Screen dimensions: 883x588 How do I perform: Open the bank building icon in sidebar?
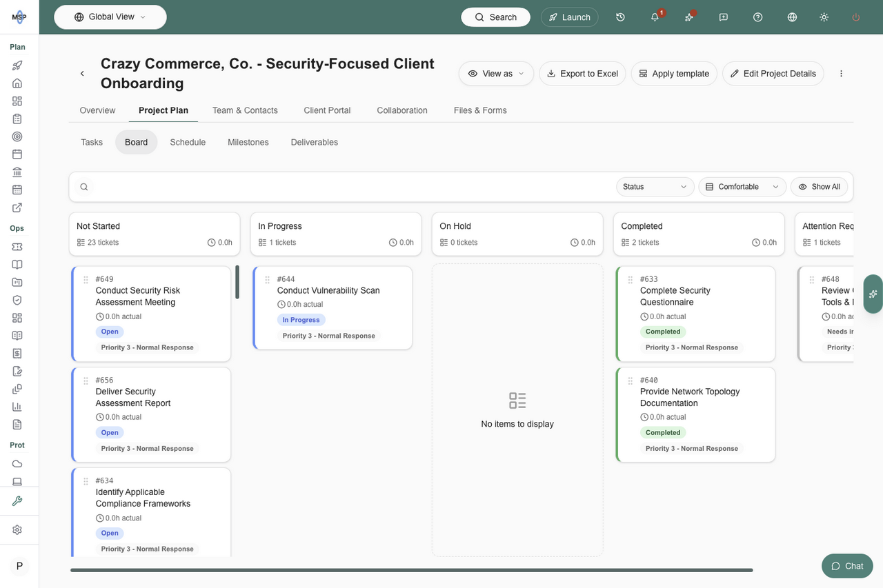[17, 172]
